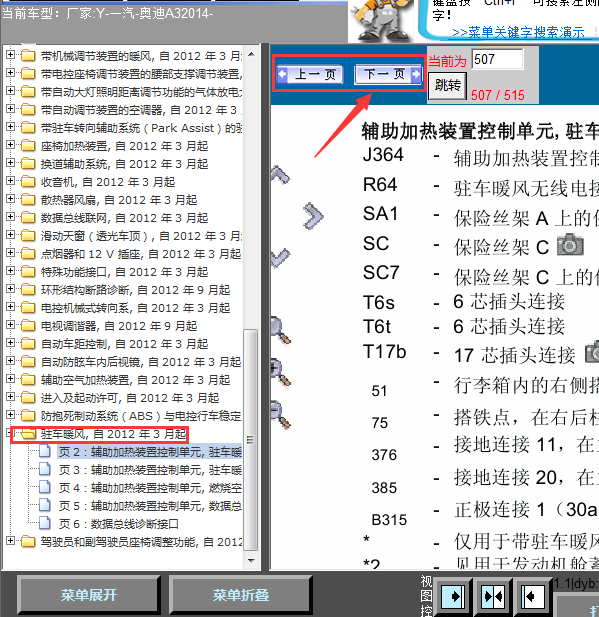
Task: Select tree item 点烟器和 12 V 插座
Action: click(141, 254)
